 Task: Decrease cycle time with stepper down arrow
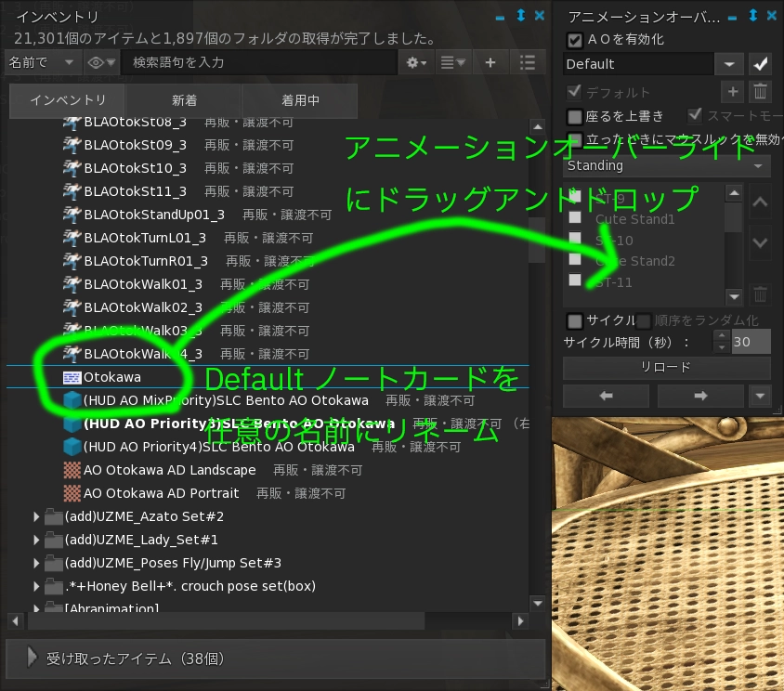coord(722,347)
